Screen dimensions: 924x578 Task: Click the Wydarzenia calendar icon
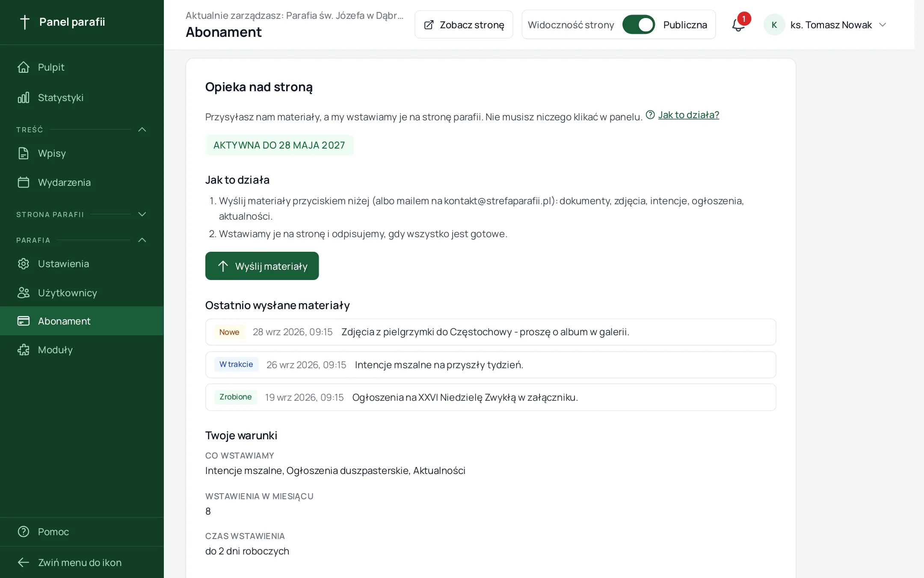coord(24,182)
